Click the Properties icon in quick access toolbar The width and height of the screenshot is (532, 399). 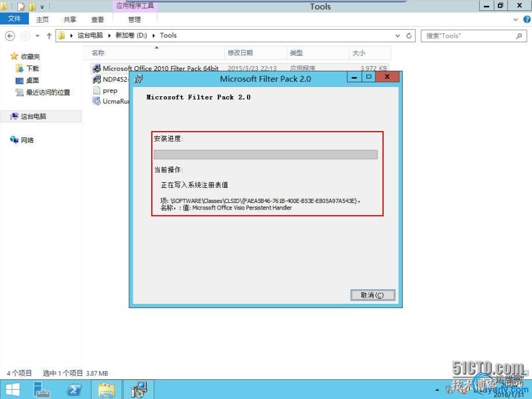point(21,6)
